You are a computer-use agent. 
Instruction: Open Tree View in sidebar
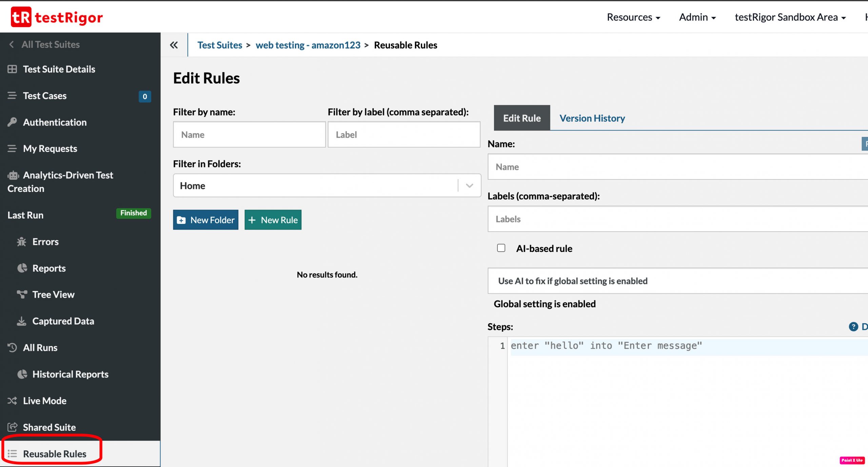point(53,294)
